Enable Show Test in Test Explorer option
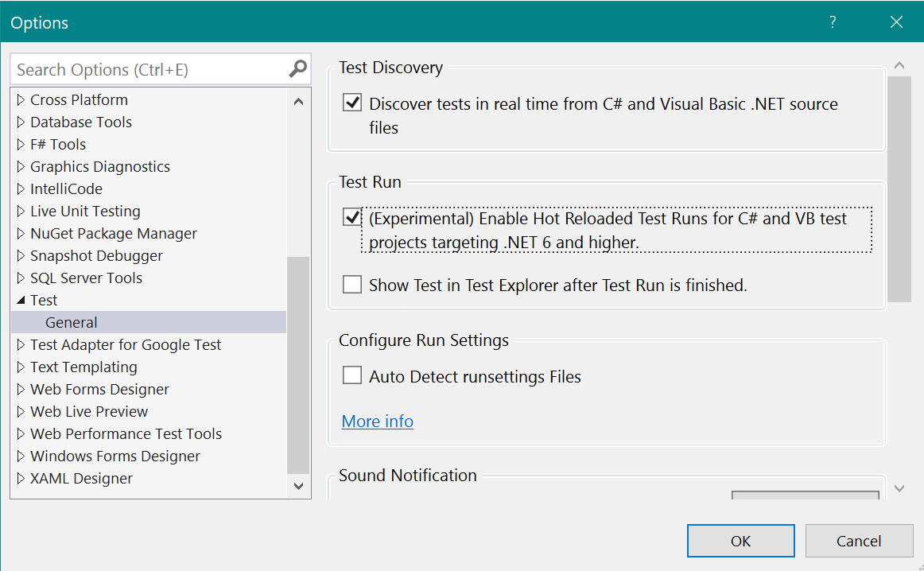The width and height of the screenshot is (924, 571). (x=351, y=284)
